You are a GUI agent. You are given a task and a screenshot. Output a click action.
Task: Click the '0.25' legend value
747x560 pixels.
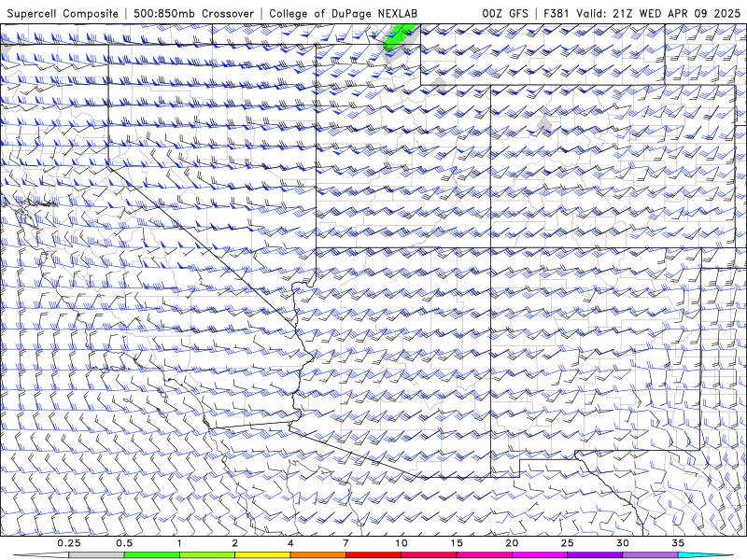pyautogui.click(x=69, y=543)
